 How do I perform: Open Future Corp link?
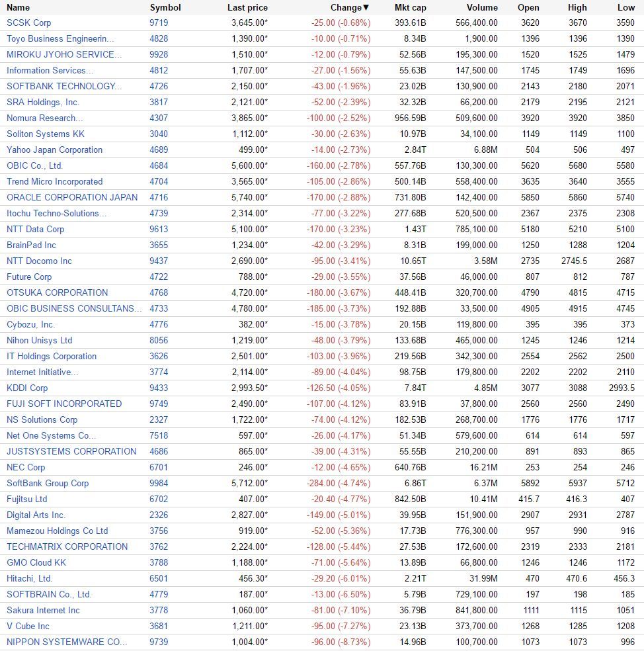(29, 277)
